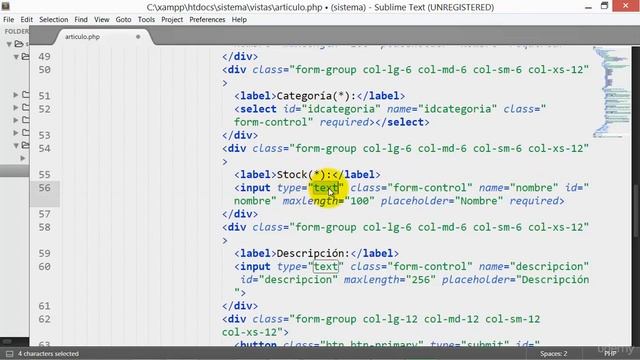Image resolution: width=640 pixels, height=360 pixels.
Task: Click the maxlength value "256"
Action: pos(420,280)
